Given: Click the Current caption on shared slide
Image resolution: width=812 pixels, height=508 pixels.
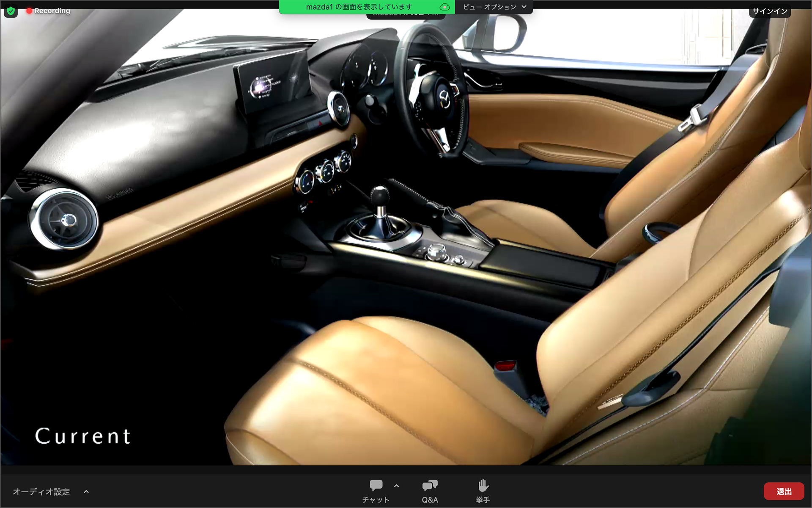Looking at the screenshot, I should coord(83,436).
